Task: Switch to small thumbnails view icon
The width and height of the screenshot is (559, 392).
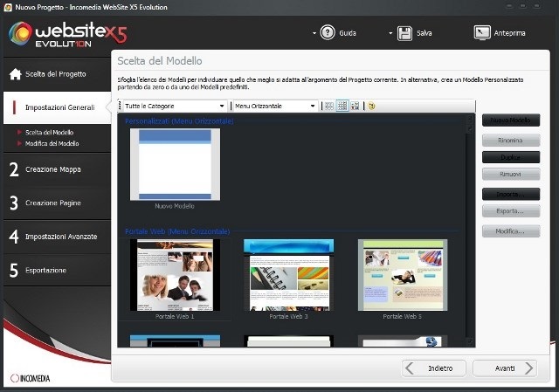Action: [329, 106]
